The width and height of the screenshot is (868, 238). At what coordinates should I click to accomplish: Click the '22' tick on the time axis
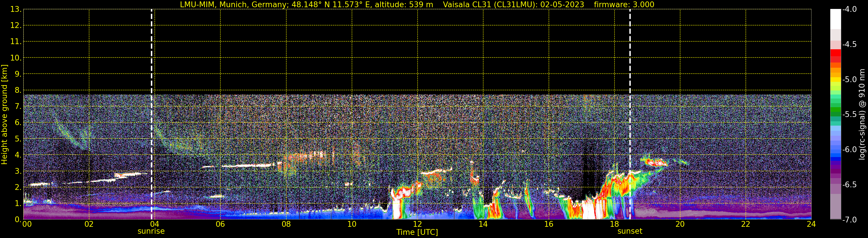pyautogui.click(x=746, y=224)
